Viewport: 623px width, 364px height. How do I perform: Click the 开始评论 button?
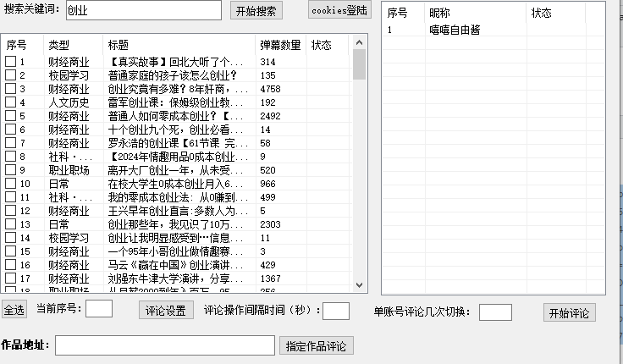569,312
